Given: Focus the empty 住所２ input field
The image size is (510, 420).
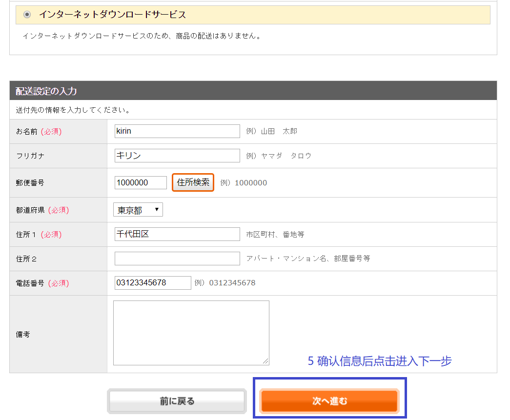Looking at the screenshot, I should [177, 259].
